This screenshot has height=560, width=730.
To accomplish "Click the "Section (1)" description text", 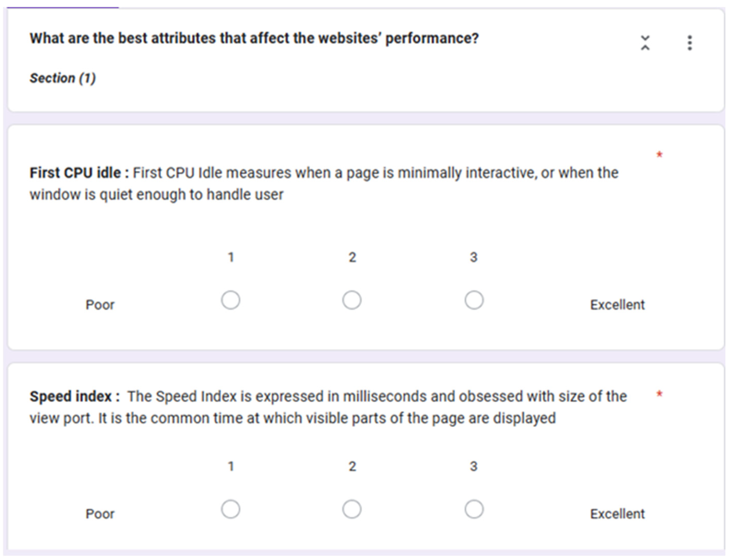I will [63, 78].
